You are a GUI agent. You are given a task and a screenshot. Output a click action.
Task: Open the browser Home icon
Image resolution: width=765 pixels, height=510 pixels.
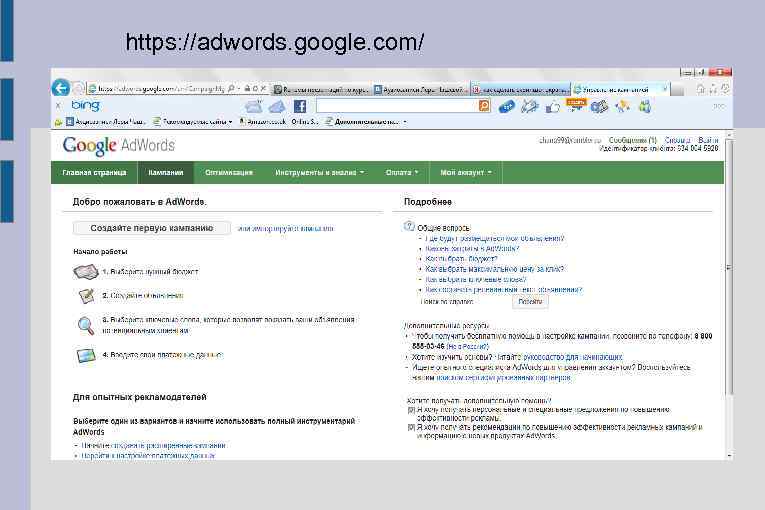(701, 89)
